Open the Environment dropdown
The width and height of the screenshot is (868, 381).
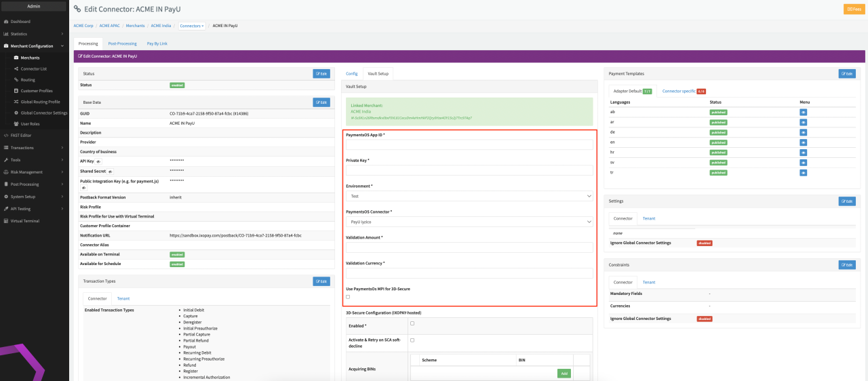tap(469, 196)
